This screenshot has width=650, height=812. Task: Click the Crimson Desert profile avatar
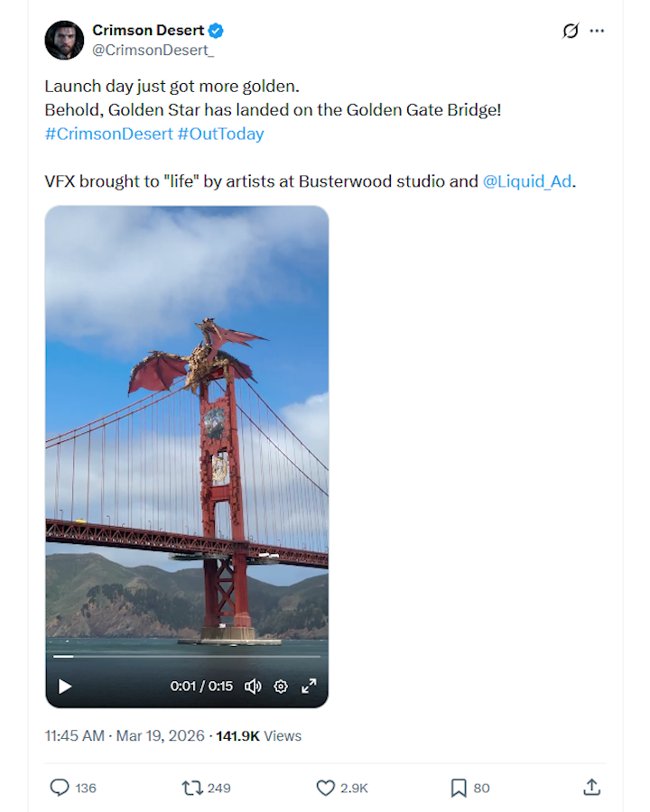(x=64, y=40)
